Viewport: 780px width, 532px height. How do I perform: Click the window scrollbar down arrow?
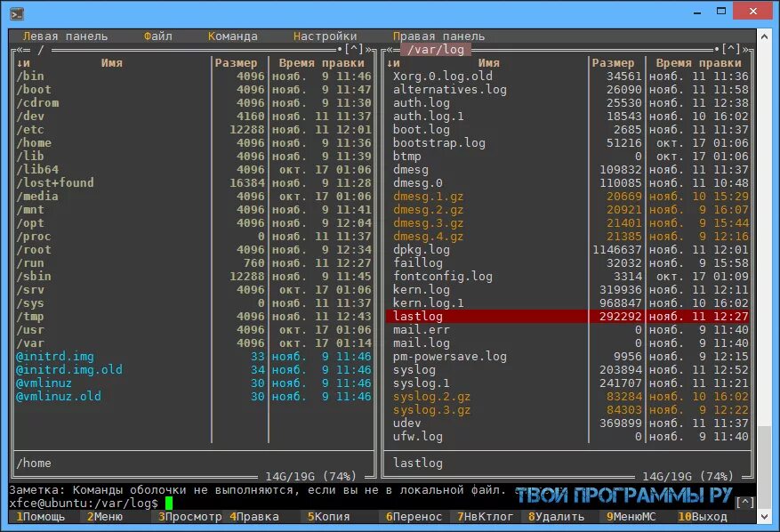click(765, 517)
